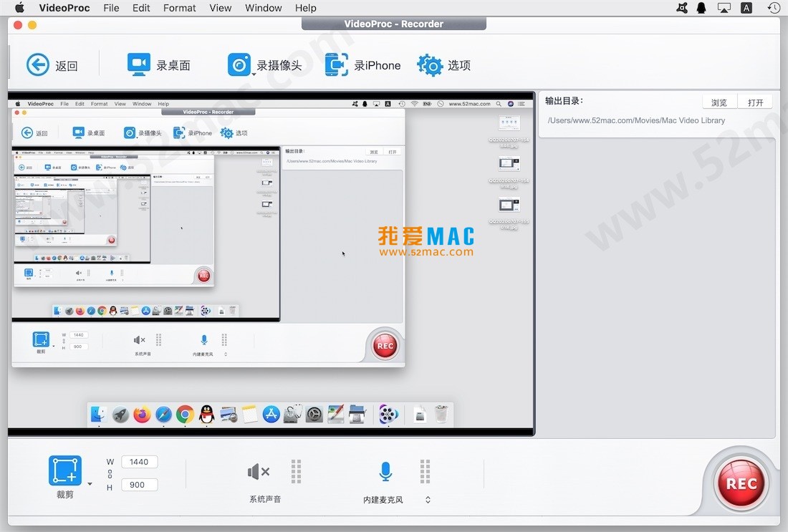Open the View menu
The height and width of the screenshot is (532, 788).
point(220,8)
